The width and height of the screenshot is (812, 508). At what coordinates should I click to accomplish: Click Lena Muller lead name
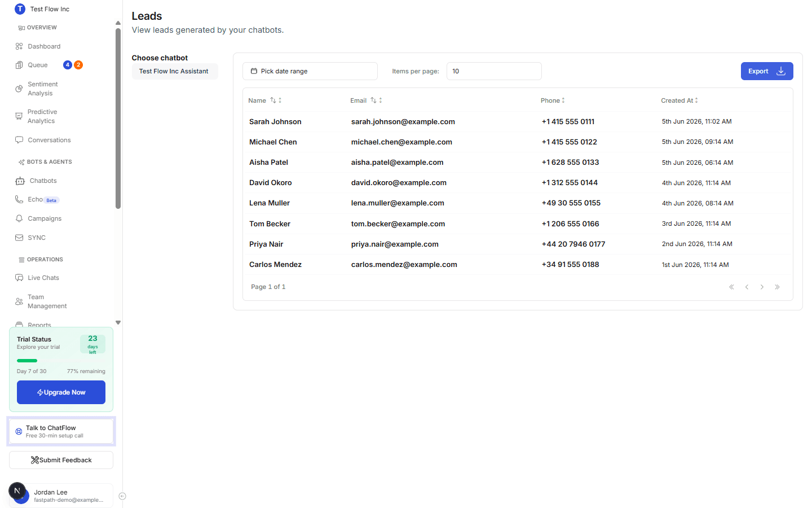pos(270,203)
